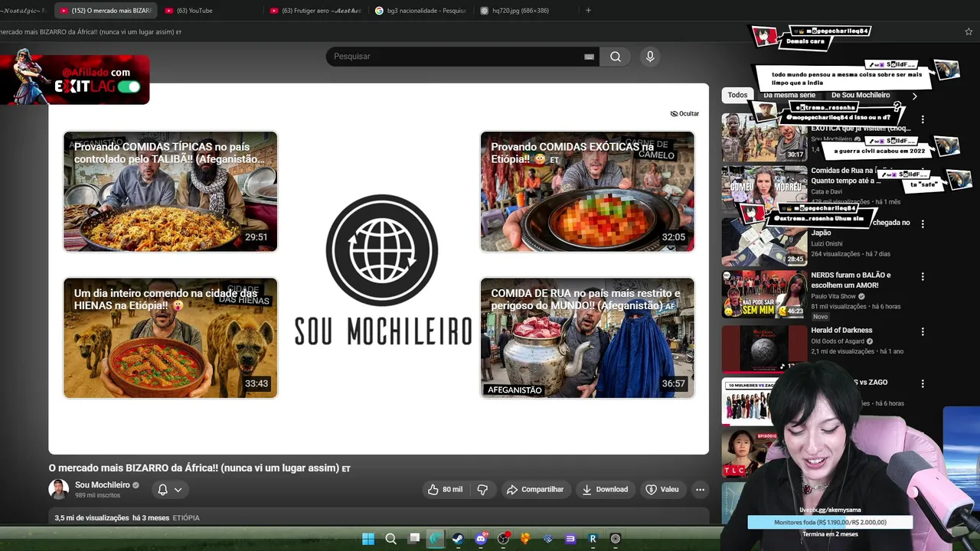The image size is (980, 551).
Task: Click Sou Mochileiro channel avatar
Action: coord(58,490)
